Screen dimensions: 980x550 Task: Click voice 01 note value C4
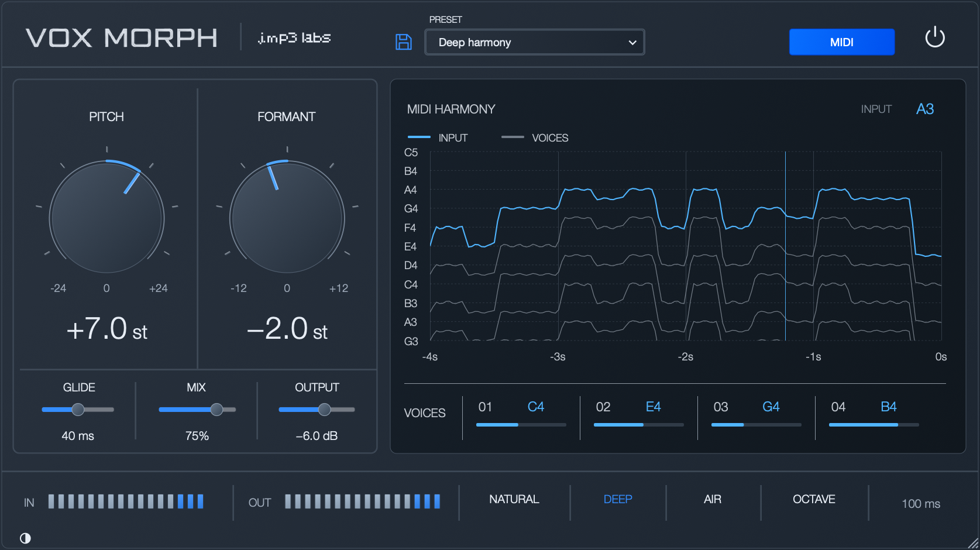tap(536, 407)
